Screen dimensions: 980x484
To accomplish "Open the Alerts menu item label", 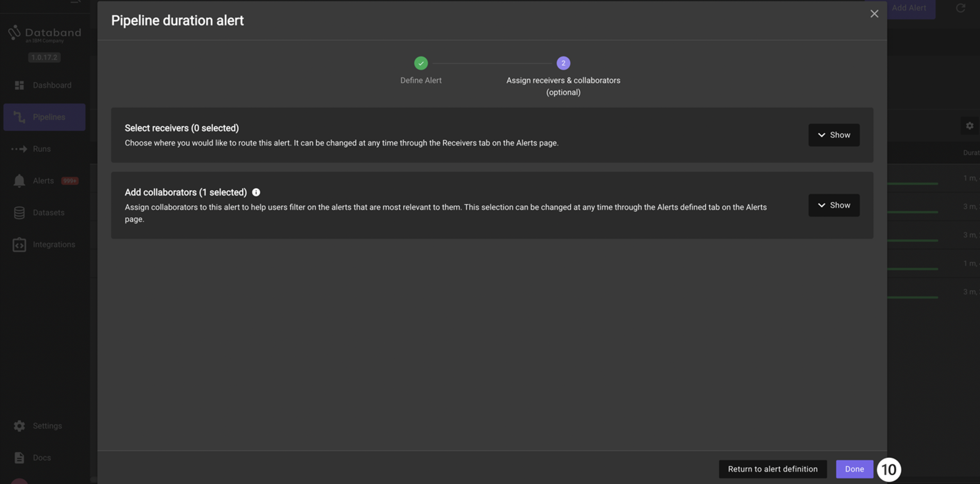I will point(44,181).
